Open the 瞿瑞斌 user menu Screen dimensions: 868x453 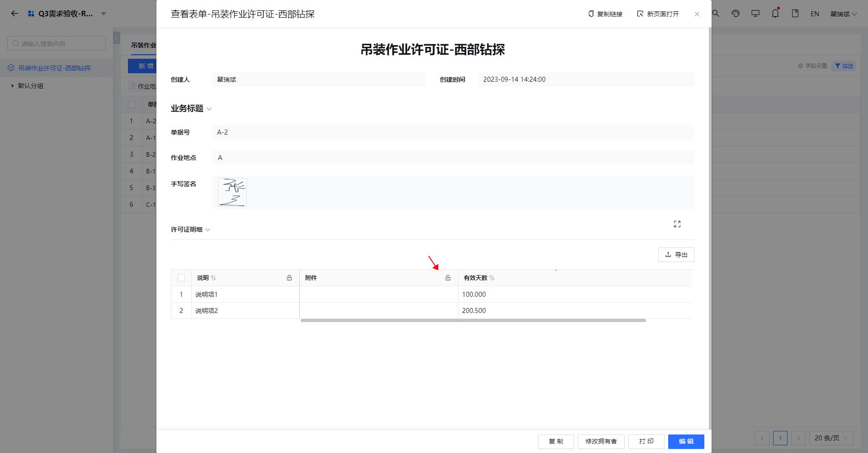point(844,14)
